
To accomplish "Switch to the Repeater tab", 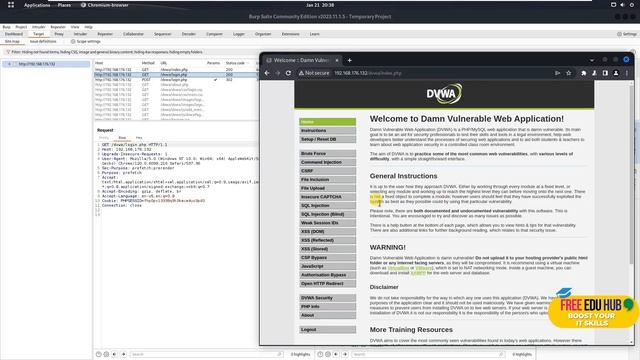I will click(105, 34).
